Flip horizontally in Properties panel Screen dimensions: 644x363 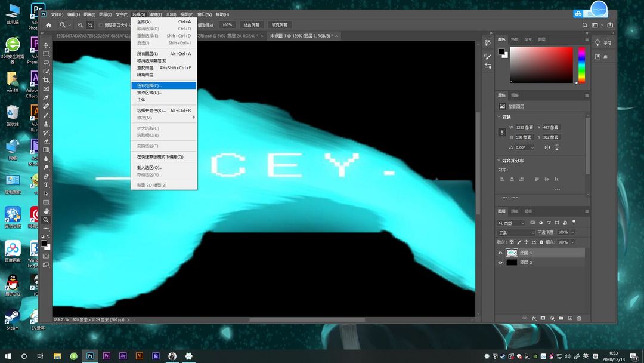[x=547, y=147]
